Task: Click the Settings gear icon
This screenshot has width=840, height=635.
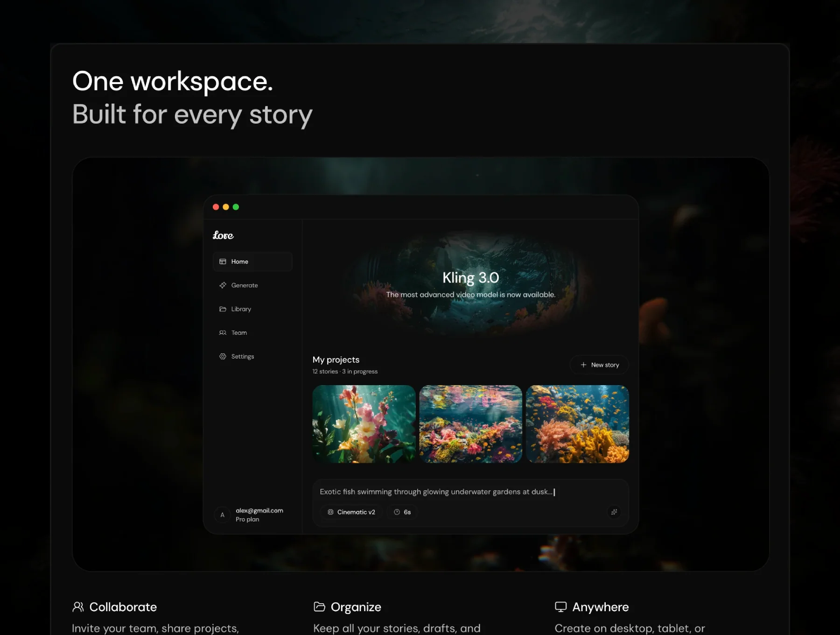Action: 223,356
